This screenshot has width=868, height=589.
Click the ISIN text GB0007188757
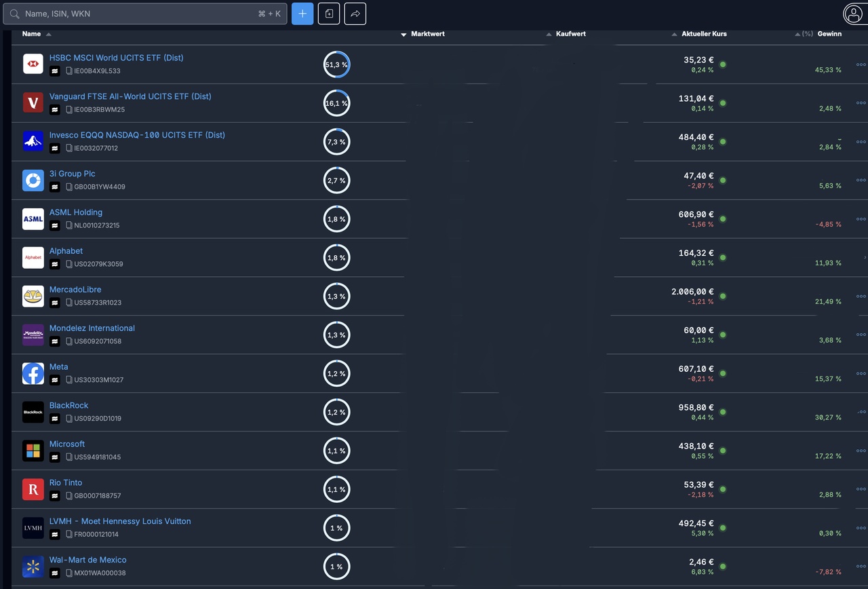[98, 496]
